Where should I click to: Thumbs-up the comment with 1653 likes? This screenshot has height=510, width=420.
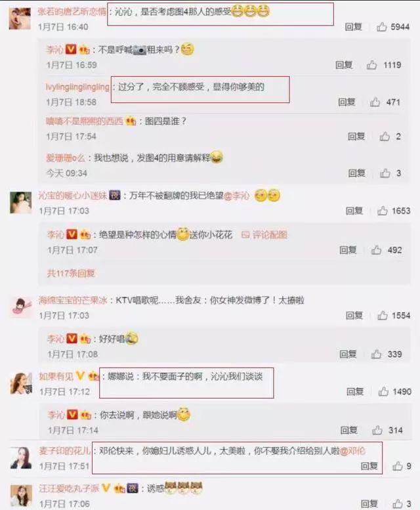[x=383, y=211]
